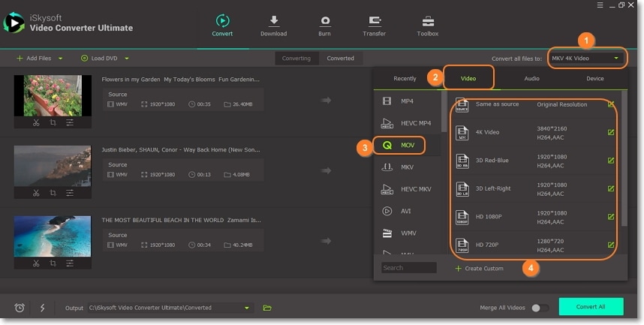Edit the Same as source preset settings
This screenshot has height=325, width=644.
[611, 104]
